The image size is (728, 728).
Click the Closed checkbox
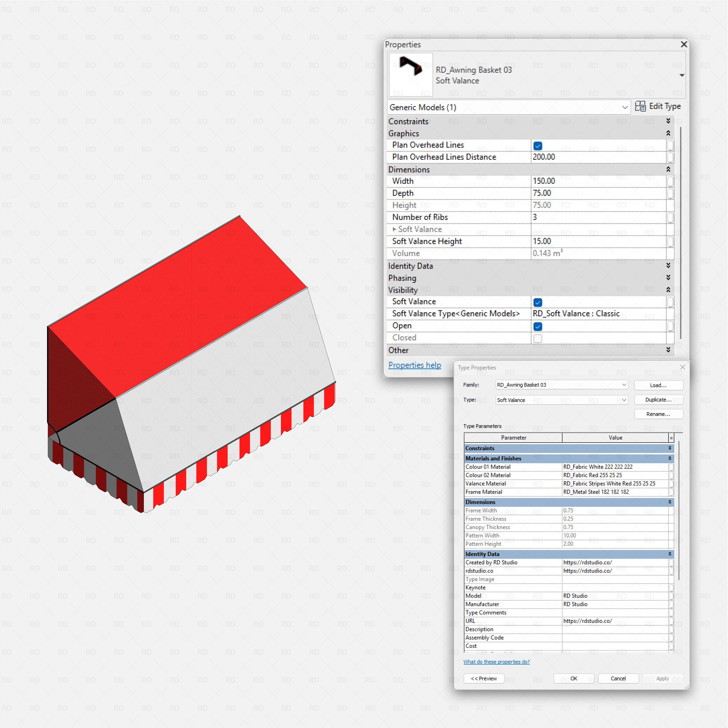538,338
